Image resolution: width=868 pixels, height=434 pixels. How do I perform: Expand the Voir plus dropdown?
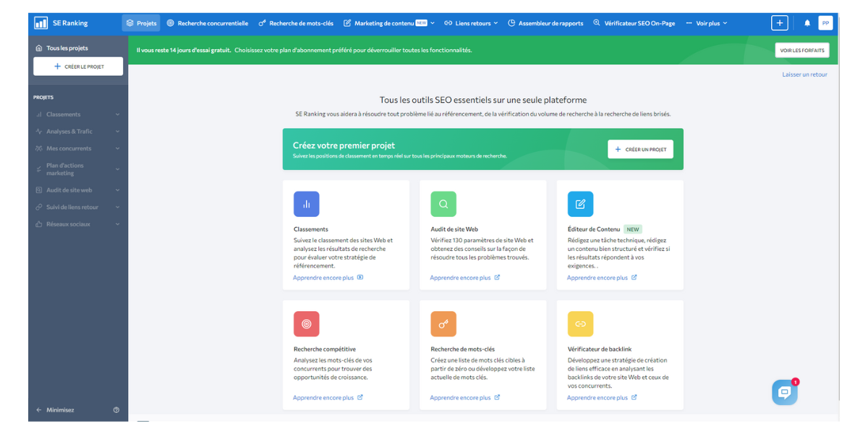[x=706, y=23]
